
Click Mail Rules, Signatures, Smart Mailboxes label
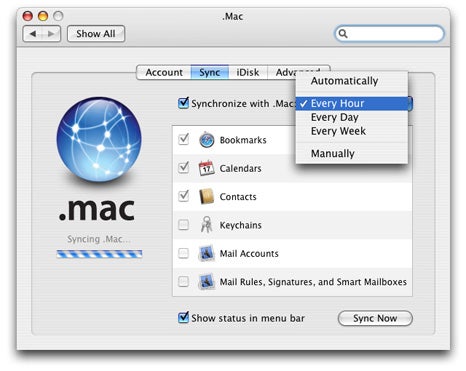point(313,282)
